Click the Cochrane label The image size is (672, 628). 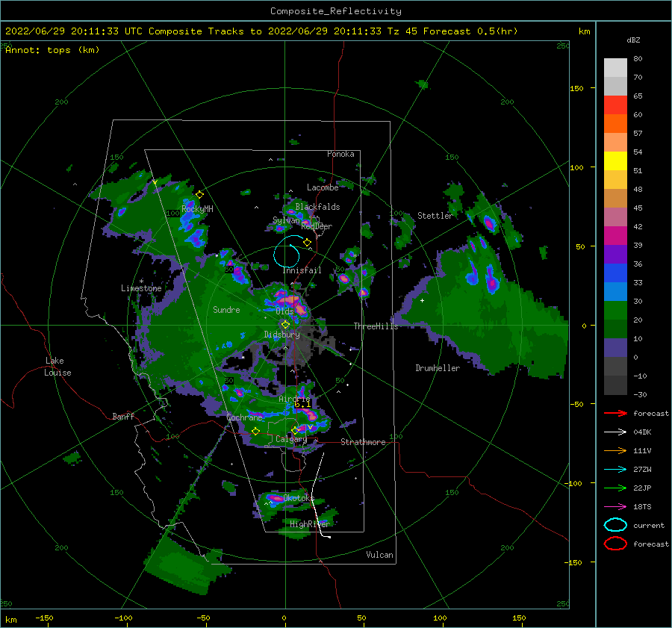pyautogui.click(x=244, y=417)
